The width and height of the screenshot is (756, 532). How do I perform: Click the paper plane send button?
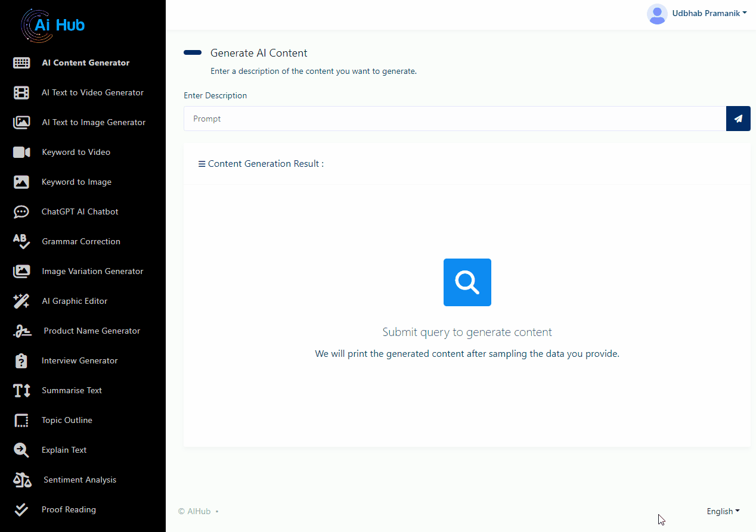tap(738, 119)
